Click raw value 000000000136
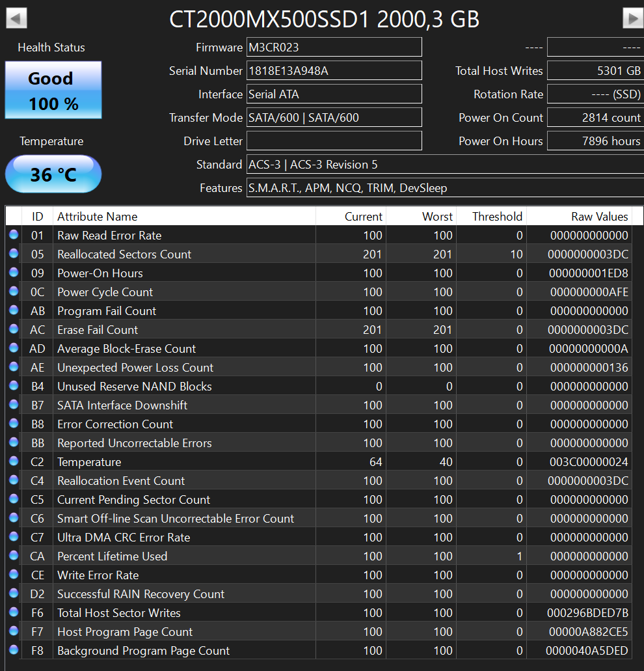 (589, 368)
